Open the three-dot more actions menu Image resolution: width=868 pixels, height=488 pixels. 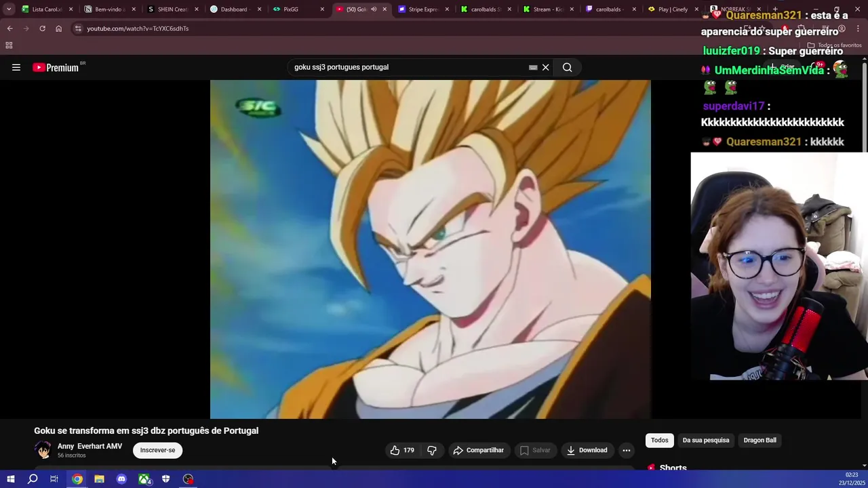(627, 450)
